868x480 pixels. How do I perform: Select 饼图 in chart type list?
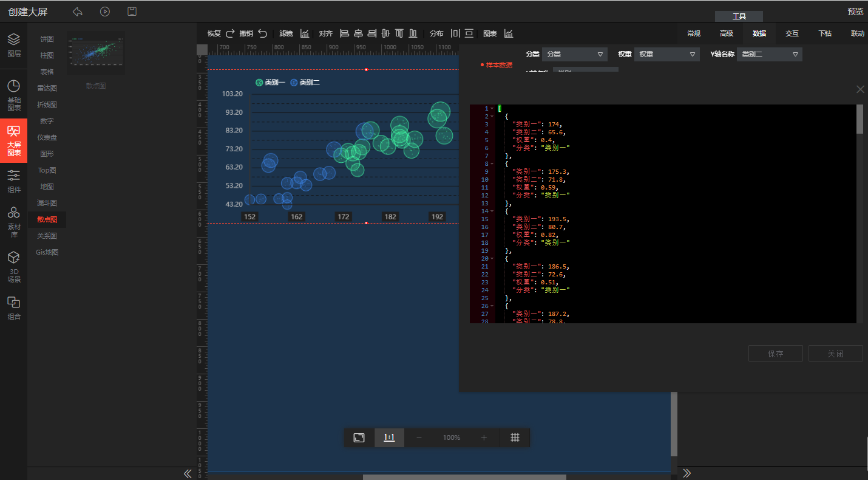click(47, 39)
